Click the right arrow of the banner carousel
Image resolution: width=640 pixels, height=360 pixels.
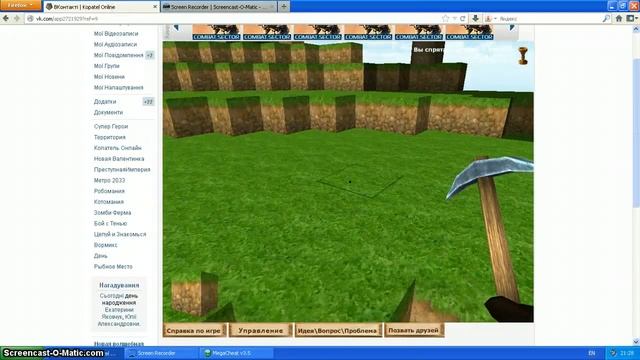[x=512, y=28]
